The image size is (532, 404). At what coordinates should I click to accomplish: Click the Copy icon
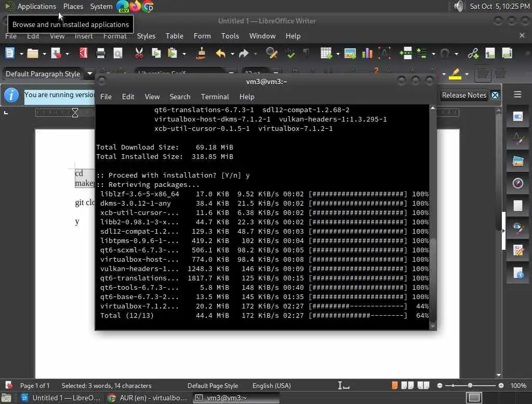coord(156,53)
